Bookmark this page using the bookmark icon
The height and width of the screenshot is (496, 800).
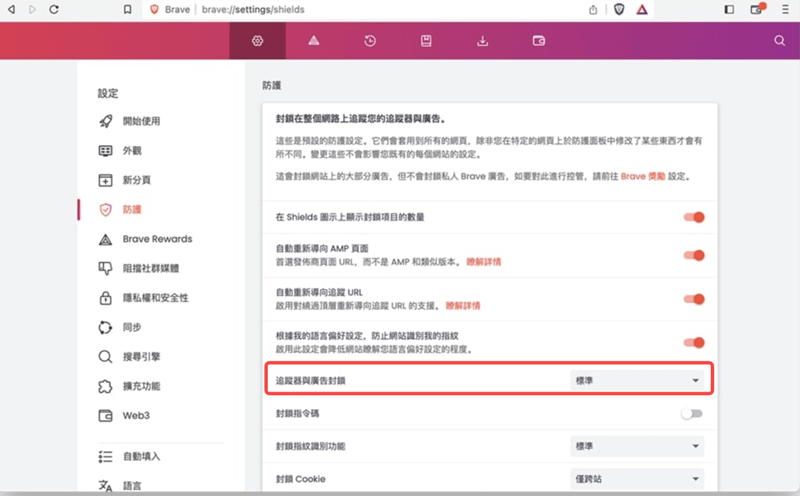coord(128,9)
